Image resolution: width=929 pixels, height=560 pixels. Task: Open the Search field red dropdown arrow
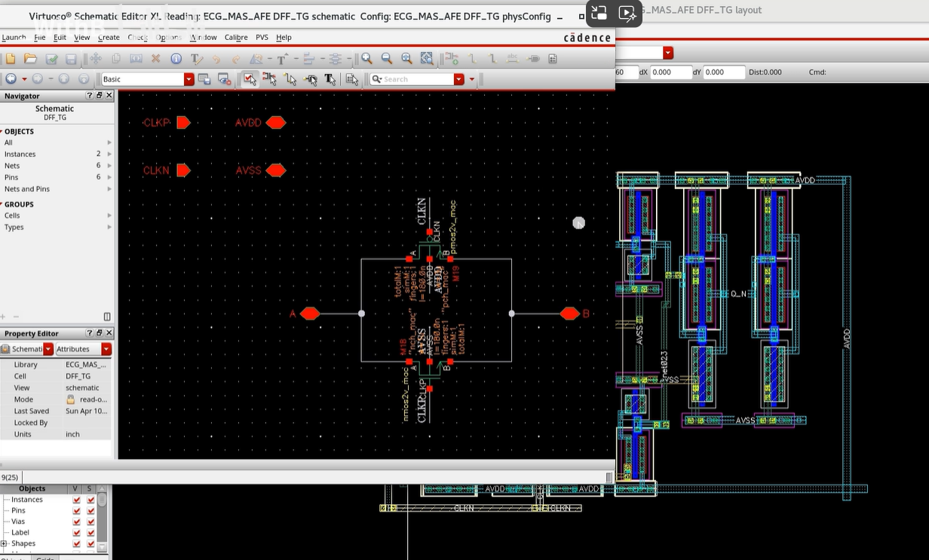pyautogui.click(x=458, y=79)
